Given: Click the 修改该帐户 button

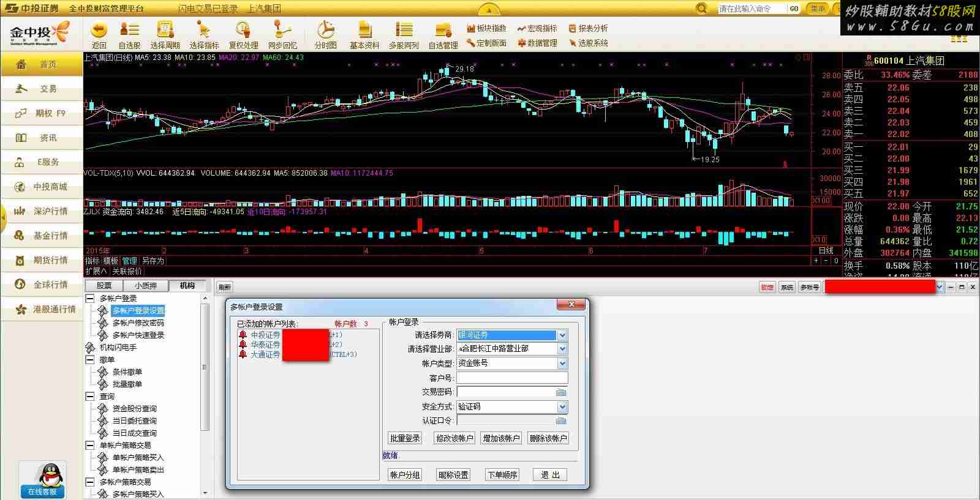Looking at the screenshot, I should click(x=454, y=438).
